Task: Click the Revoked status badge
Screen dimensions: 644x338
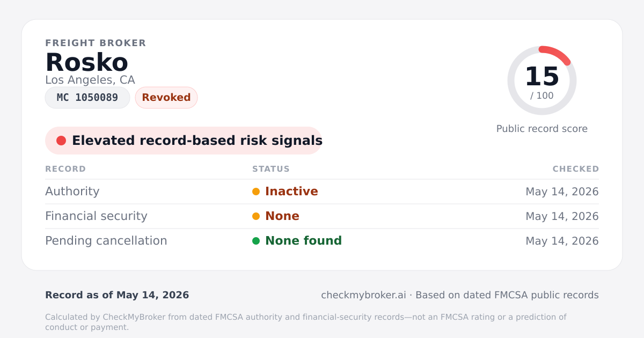Action: click(x=166, y=98)
